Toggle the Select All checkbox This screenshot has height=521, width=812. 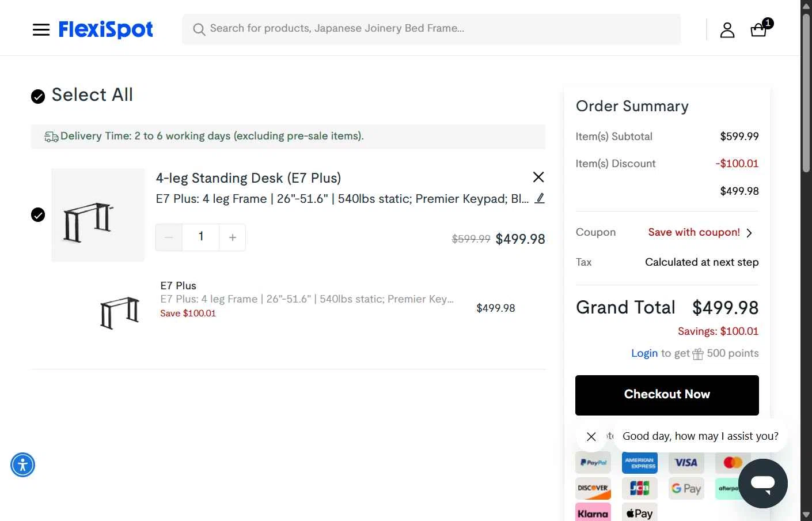click(x=38, y=96)
